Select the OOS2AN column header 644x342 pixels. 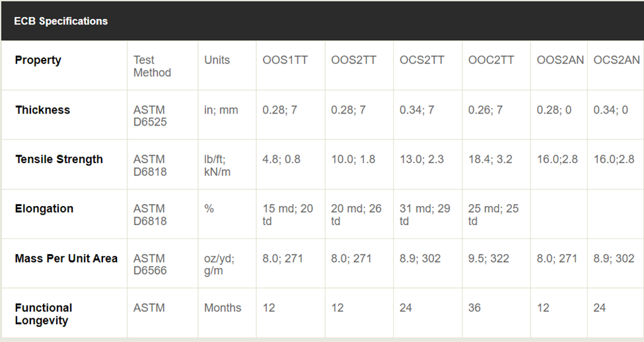[x=560, y=60]
